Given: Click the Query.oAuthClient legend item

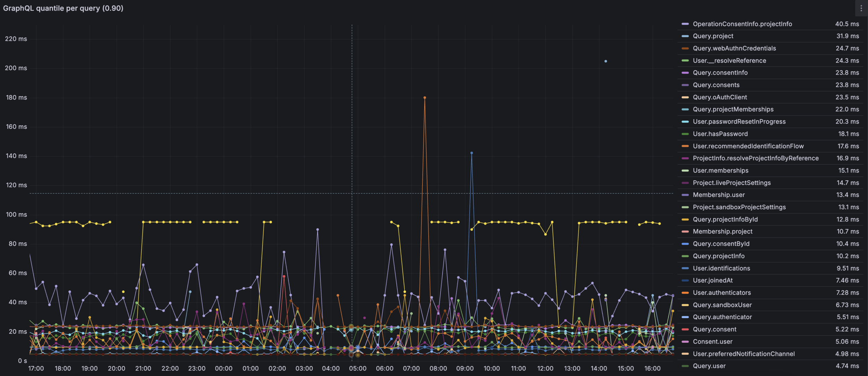Looking at the screenshot, I should (x=720, y=97).
